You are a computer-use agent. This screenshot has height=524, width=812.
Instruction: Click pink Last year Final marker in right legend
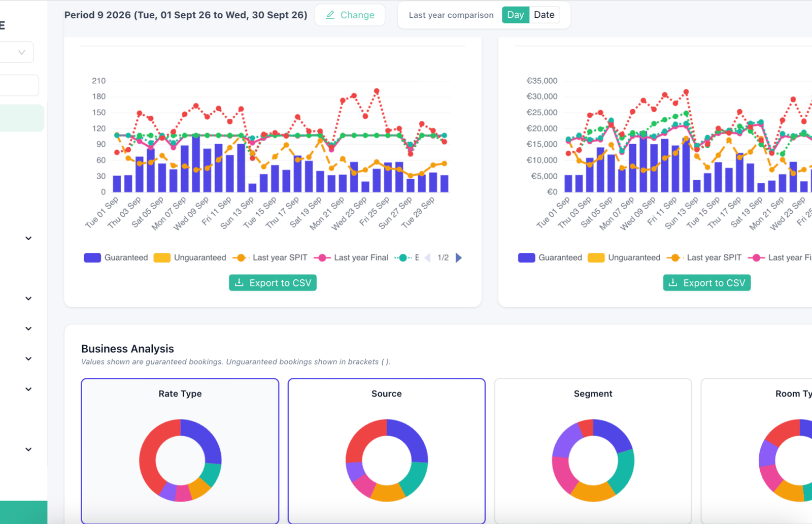coord(756,258)
